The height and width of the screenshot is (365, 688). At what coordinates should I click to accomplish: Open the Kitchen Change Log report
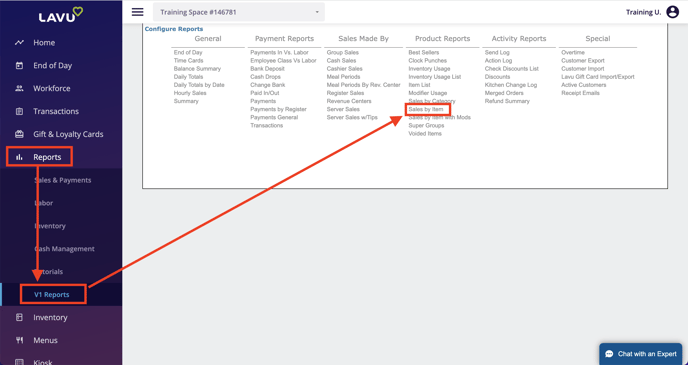511,85
